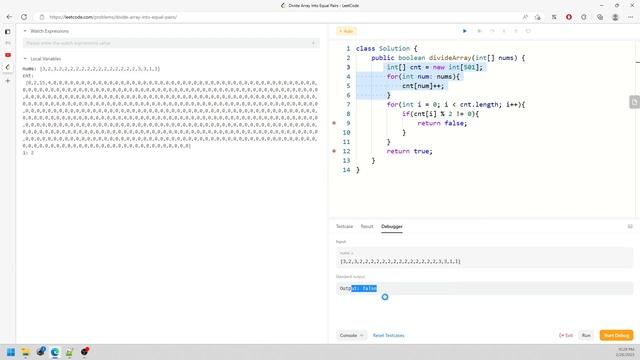Image resolution: width=640 pixels, height=360 pixels.
Task: Click the nums input testcase field
Action: click(x=484, y=261)
